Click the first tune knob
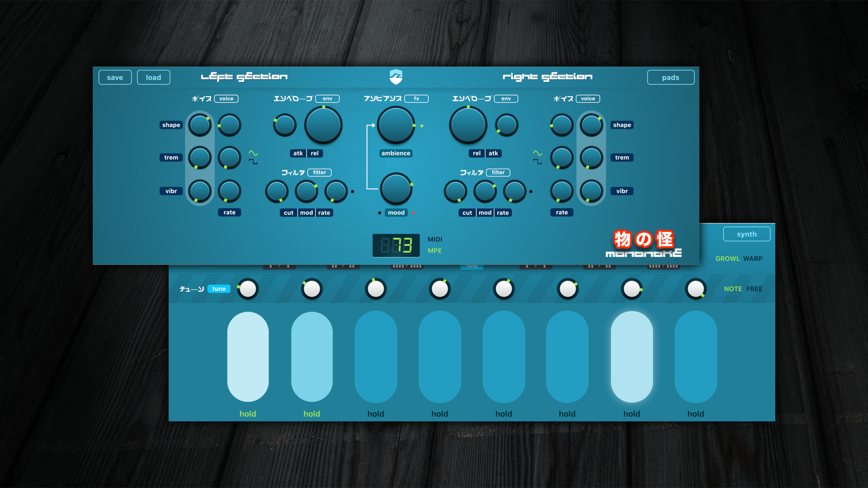 coord(248,289)
